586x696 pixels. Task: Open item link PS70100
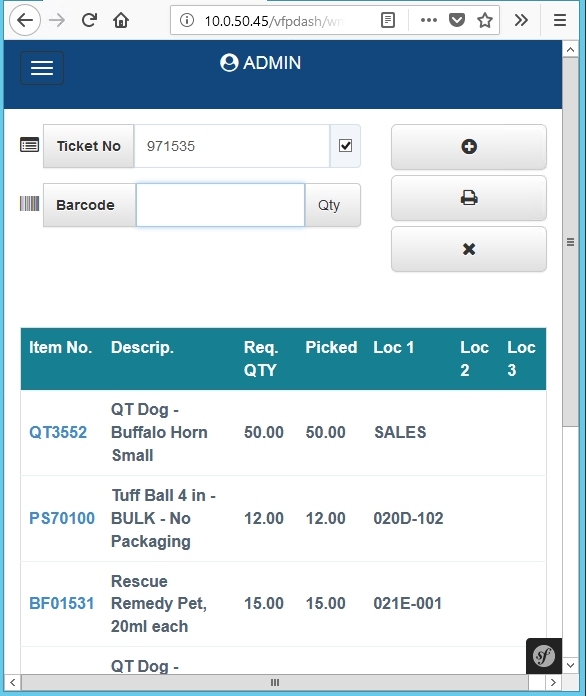click(62, 518)
